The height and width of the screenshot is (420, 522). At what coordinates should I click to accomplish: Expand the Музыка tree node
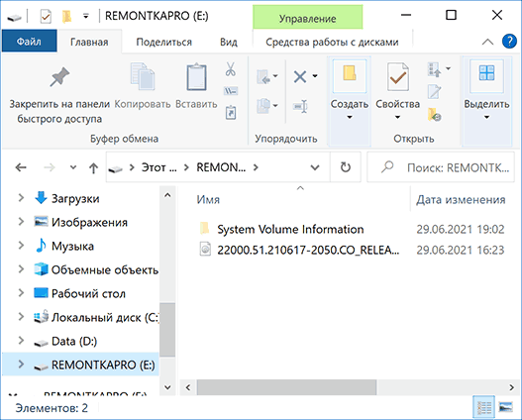coord(21,246)
